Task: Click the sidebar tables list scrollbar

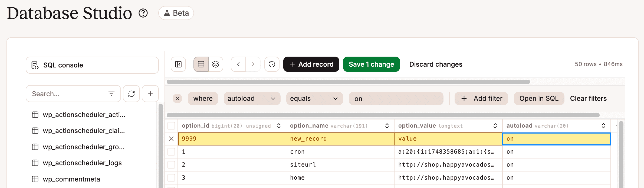Action: 161,146
